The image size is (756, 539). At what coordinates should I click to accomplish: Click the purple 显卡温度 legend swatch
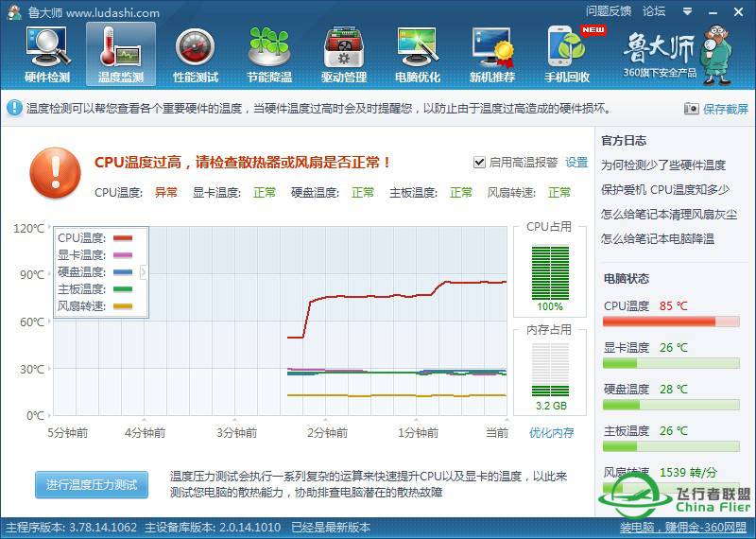pyautogui.click(x=123, y=254)
